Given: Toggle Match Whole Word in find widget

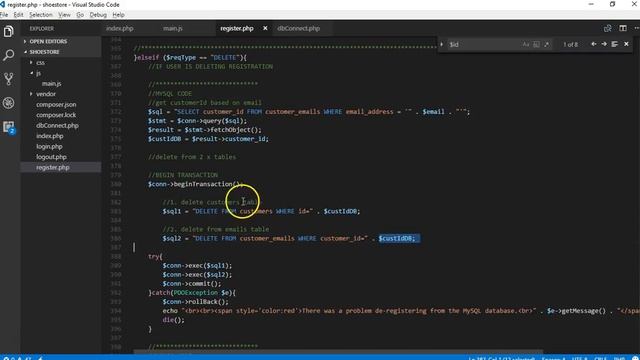Looking at the screenshot, I should pyautogui.click(x=536, y=44).
